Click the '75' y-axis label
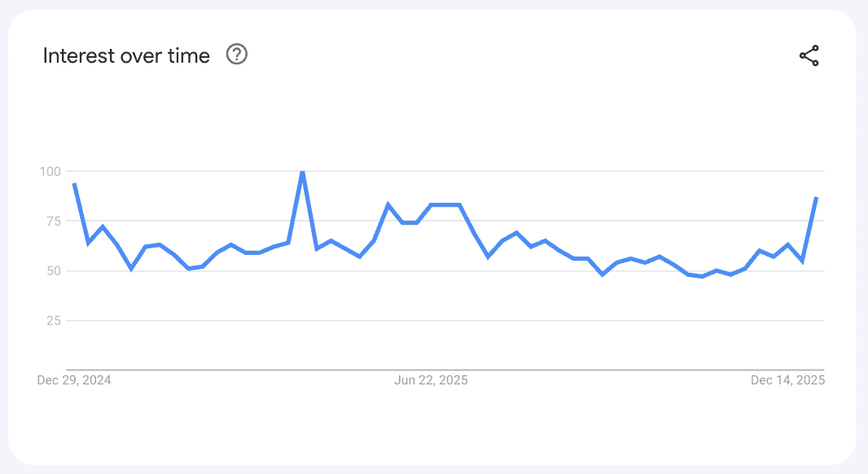The image size is (868, 474). (x=53, y=221)
